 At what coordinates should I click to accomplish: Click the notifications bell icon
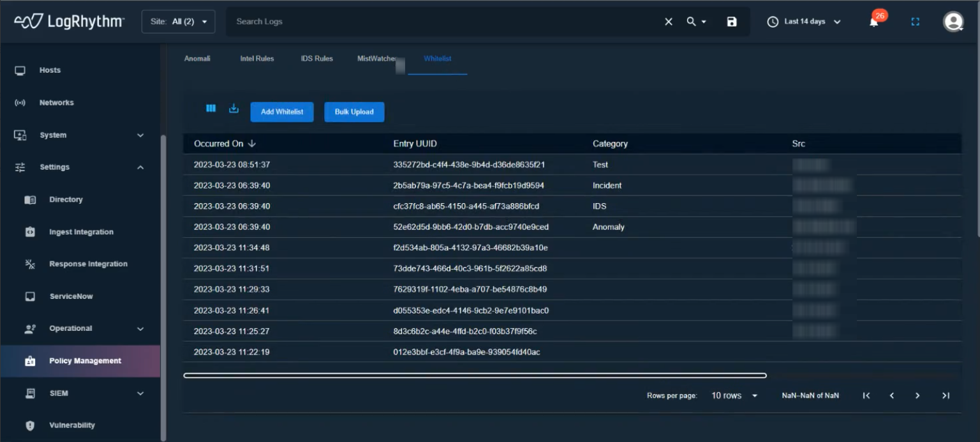pos(873,22)
